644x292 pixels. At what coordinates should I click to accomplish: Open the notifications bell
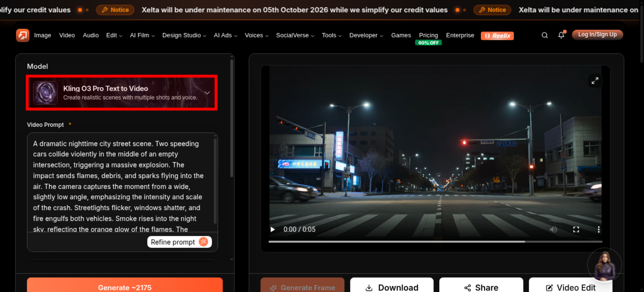561,35
